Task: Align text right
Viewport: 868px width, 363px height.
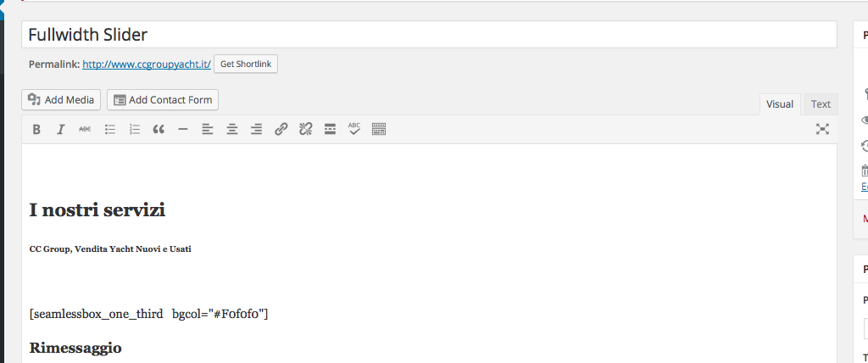Action: [x=256, y=130]
